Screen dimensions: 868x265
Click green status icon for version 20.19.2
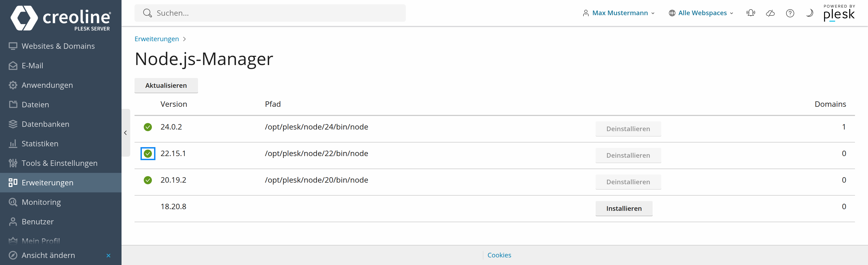[x=148, y=180]
